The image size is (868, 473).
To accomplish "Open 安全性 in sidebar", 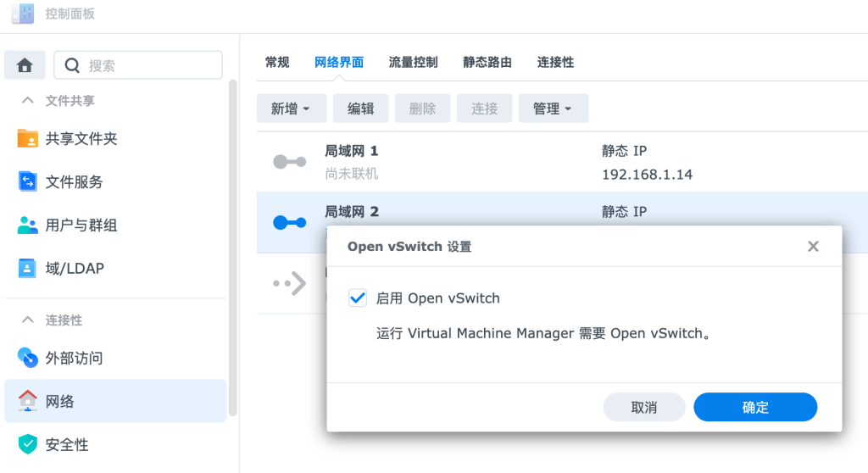I will point(67,444).
